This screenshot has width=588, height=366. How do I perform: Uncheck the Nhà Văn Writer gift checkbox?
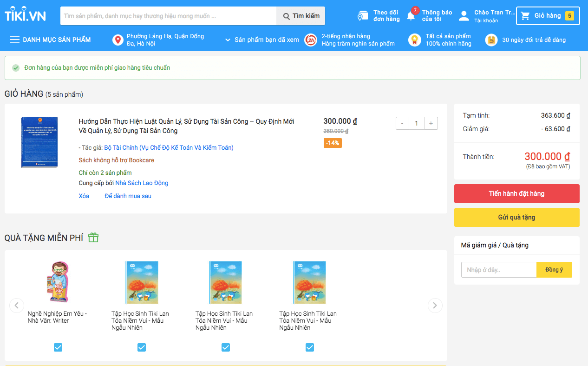[58, 347]
